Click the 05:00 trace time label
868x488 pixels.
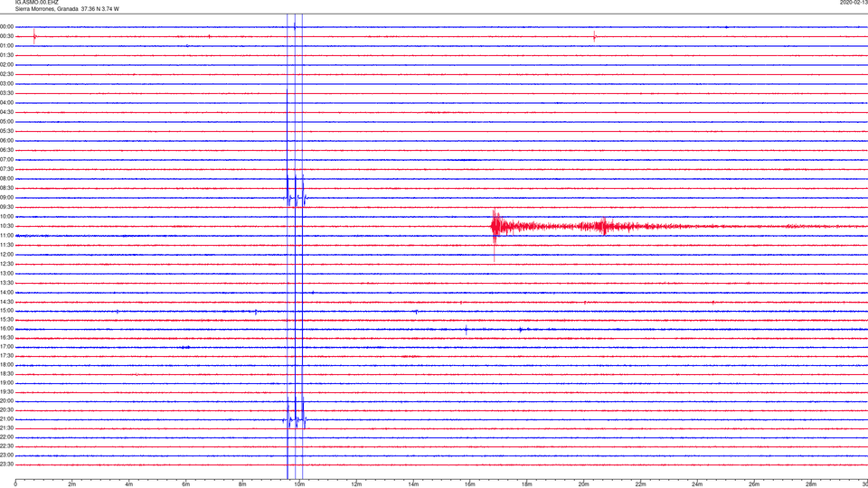(7, 121)
